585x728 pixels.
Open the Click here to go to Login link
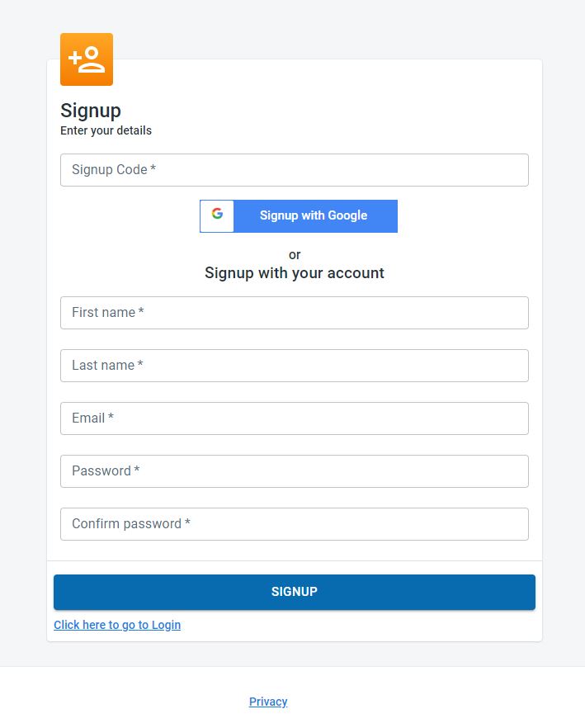pos(117,625)
